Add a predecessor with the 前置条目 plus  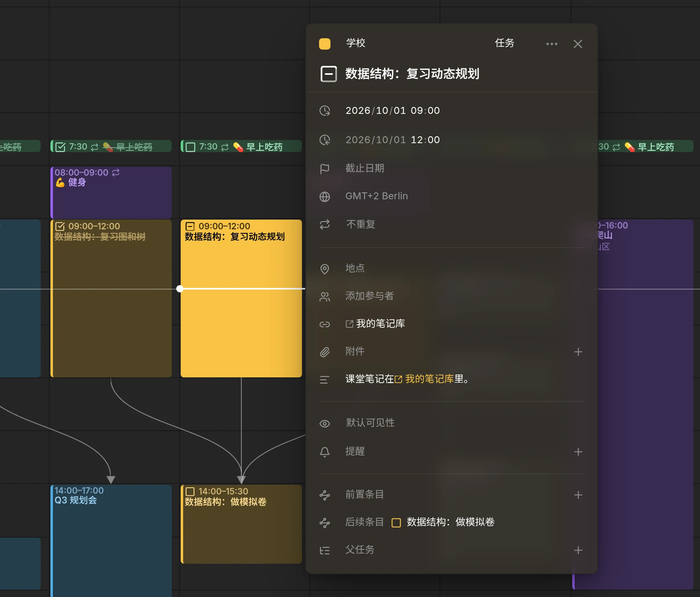coord(578,495)
